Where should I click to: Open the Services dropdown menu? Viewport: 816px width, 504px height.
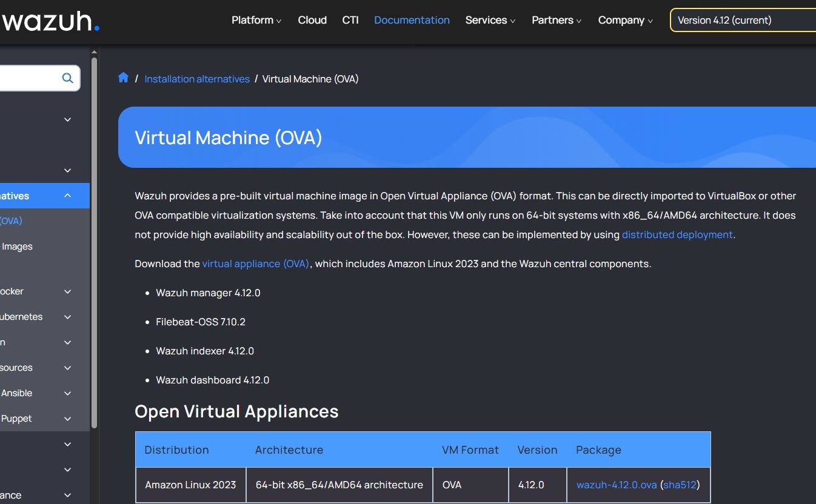tap(490, 20)
